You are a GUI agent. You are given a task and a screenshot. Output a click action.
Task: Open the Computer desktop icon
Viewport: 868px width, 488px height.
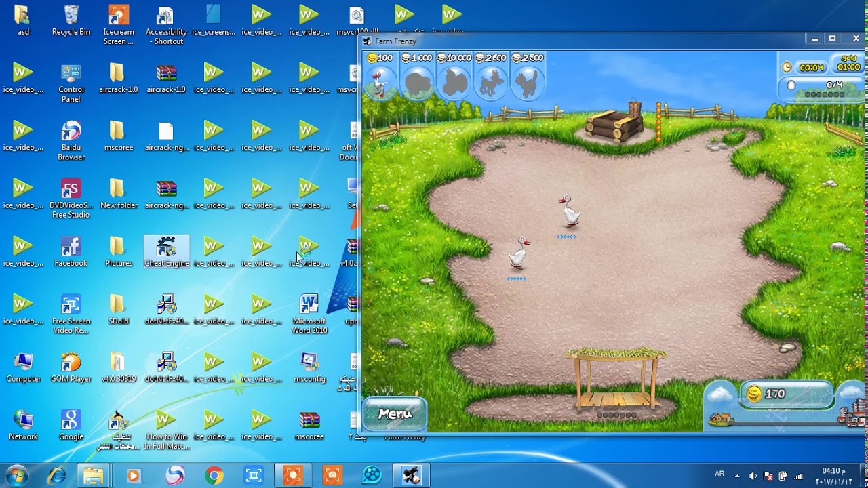(x=23, y=368)
